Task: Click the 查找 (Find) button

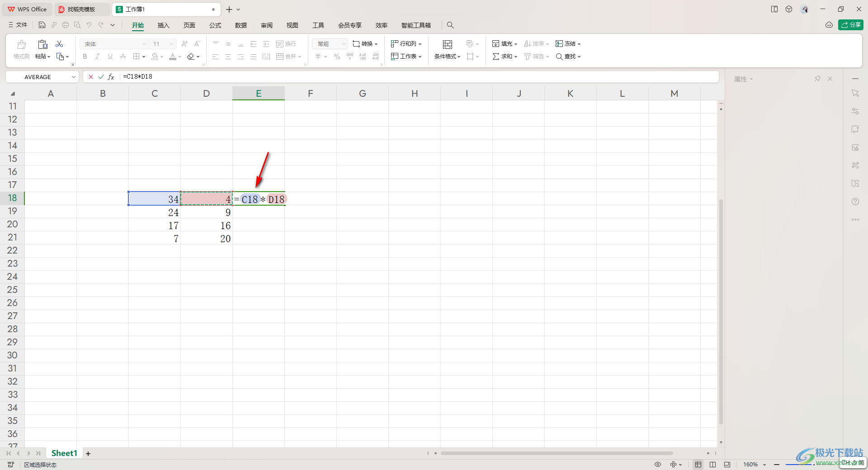Action: (x=568, y=56)
